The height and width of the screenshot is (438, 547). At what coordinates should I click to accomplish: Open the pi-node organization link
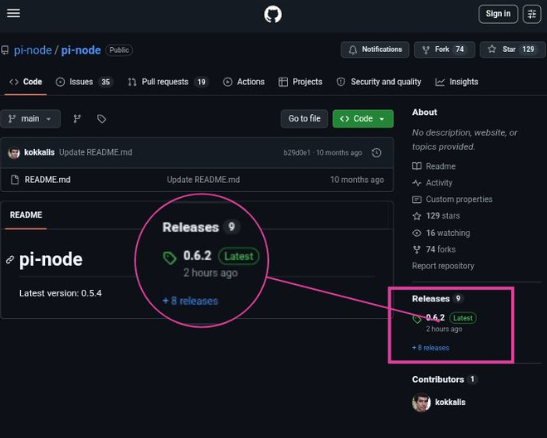pos(33,50)
